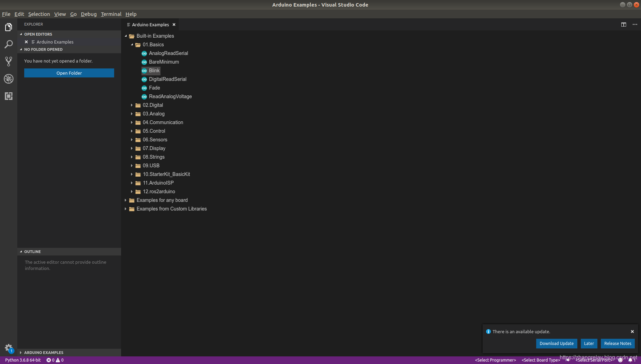Select the 07.Display folder label
Viewport: 641px width, 364px height.
click(154, 148)
